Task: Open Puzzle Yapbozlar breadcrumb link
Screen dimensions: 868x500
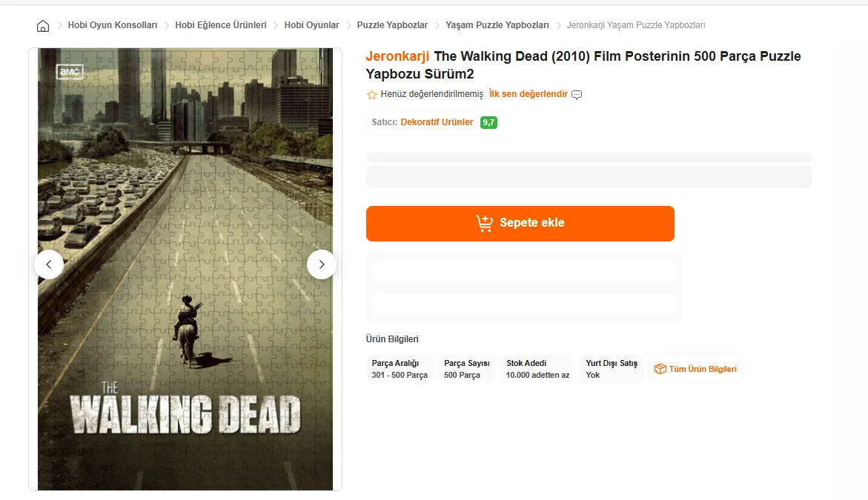Action: tap(392, 25)
